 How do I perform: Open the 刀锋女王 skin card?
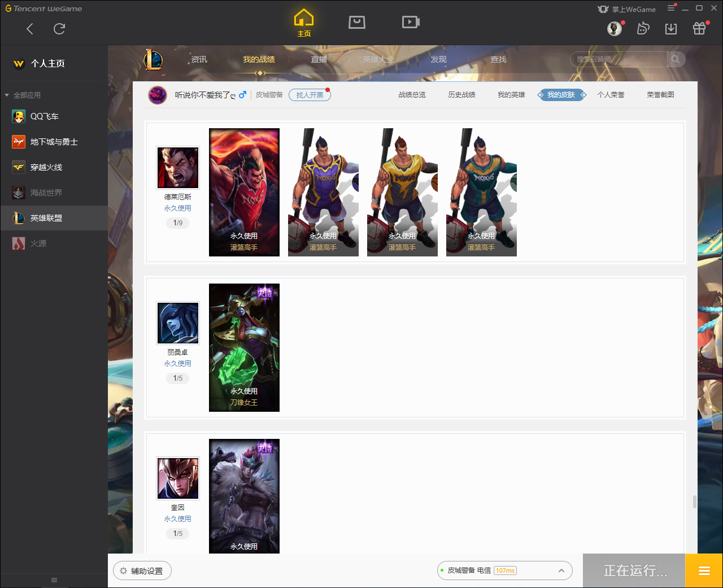[244, 347]
